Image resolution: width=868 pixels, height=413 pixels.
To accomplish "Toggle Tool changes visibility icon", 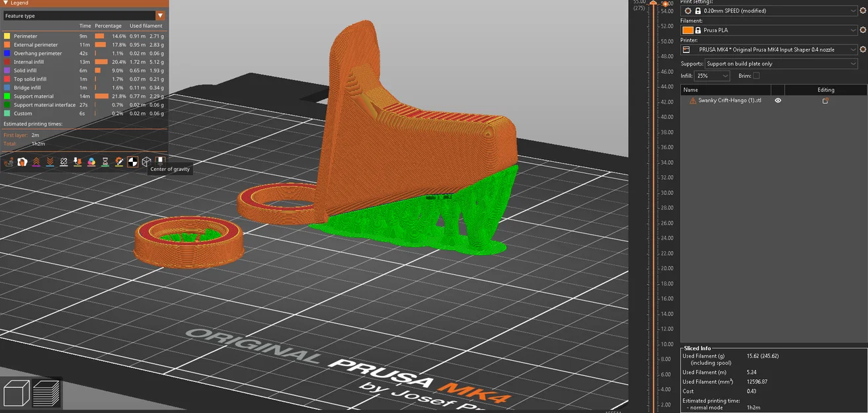I will pyautogui.click(x=77, y=162).
